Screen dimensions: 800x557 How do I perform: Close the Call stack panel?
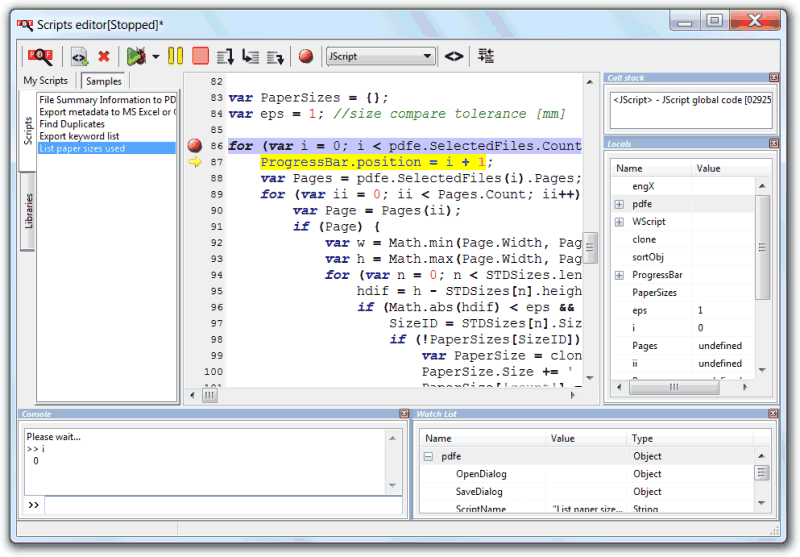tap(773, 78)
